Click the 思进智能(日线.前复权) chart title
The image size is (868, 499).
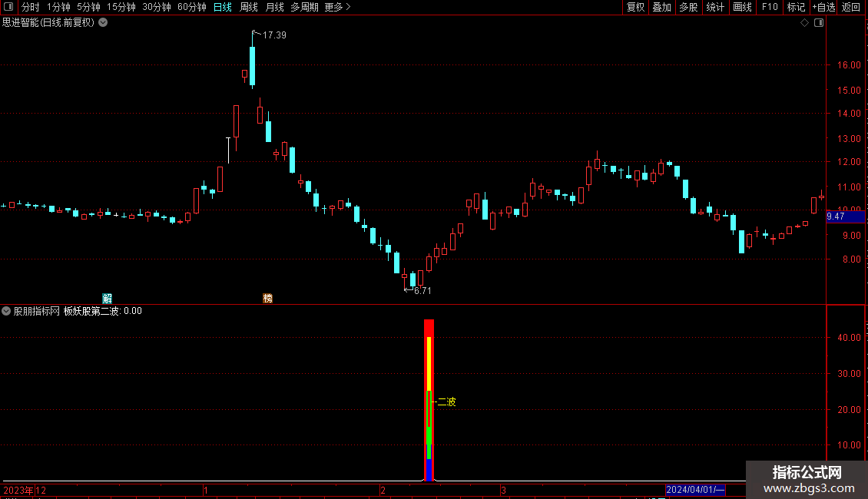click(48, 23)
